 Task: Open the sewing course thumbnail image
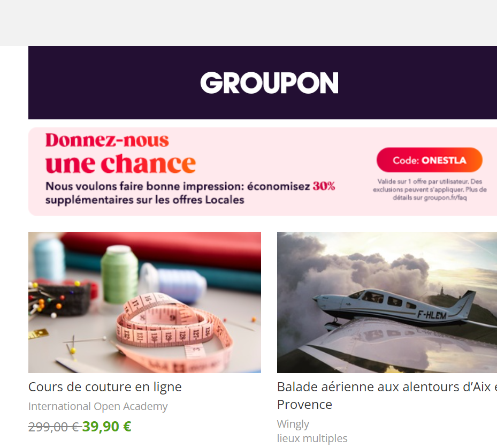coord(144,302)
